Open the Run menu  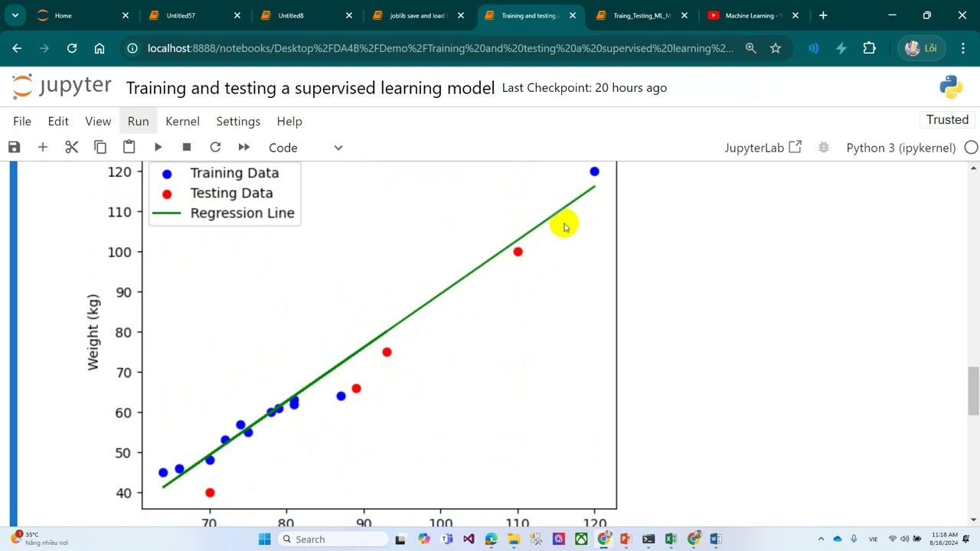(139, 121)
